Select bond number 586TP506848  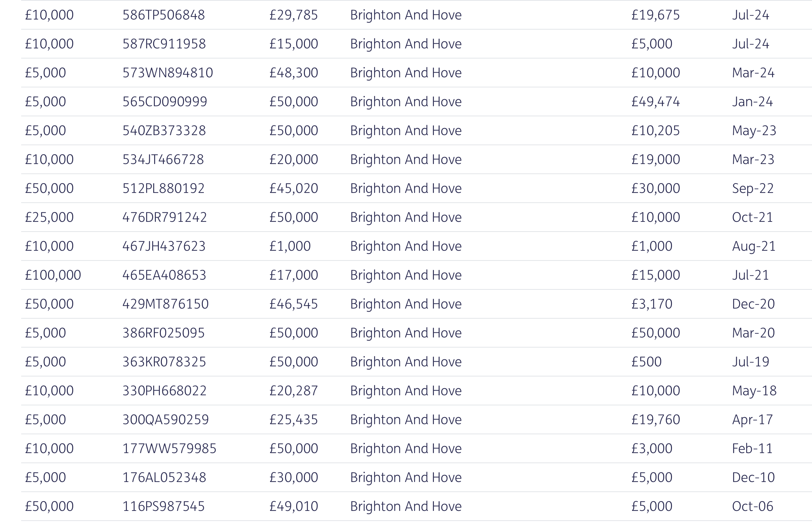[164, 15]
